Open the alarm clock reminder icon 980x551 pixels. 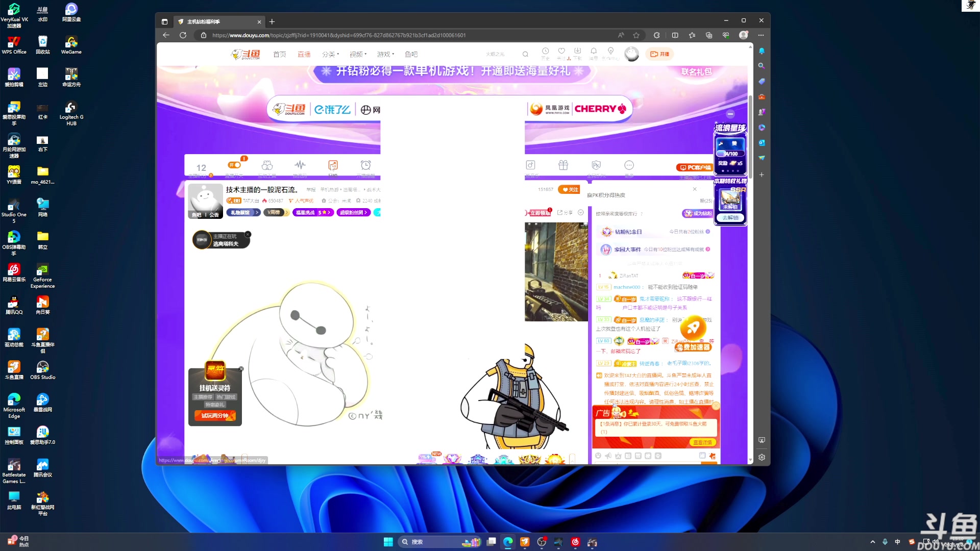(x=365, y=165)
